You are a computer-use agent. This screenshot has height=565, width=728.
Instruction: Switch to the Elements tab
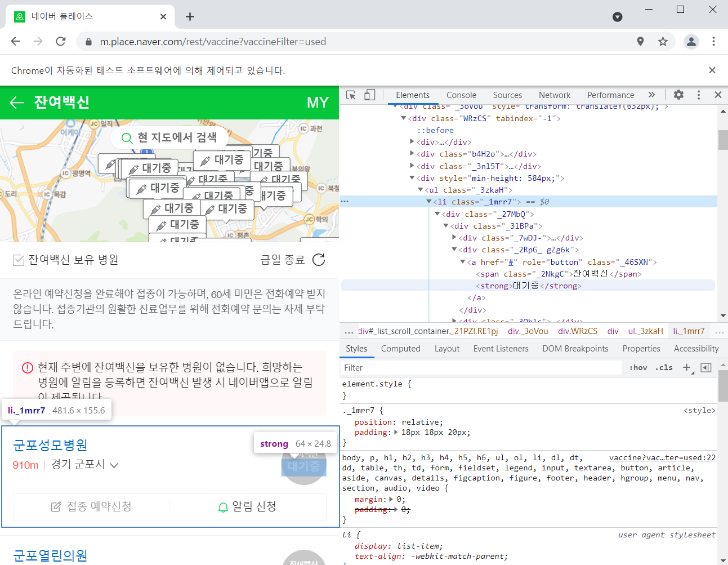click(413, 95)
